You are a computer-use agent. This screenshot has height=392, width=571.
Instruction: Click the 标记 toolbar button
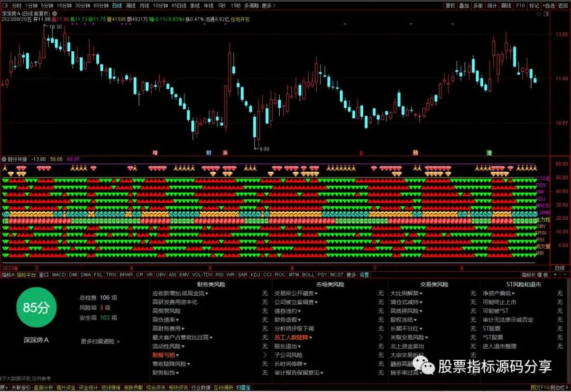click(534, 6)
